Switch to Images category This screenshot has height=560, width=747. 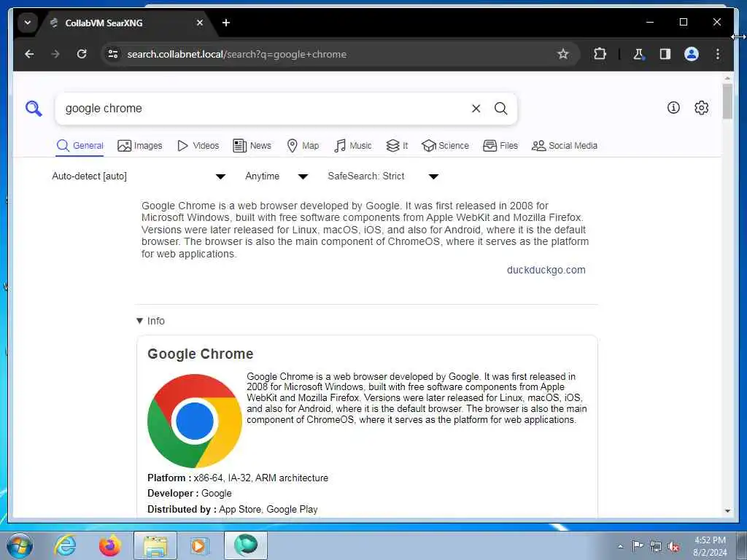tap(139, 146)
